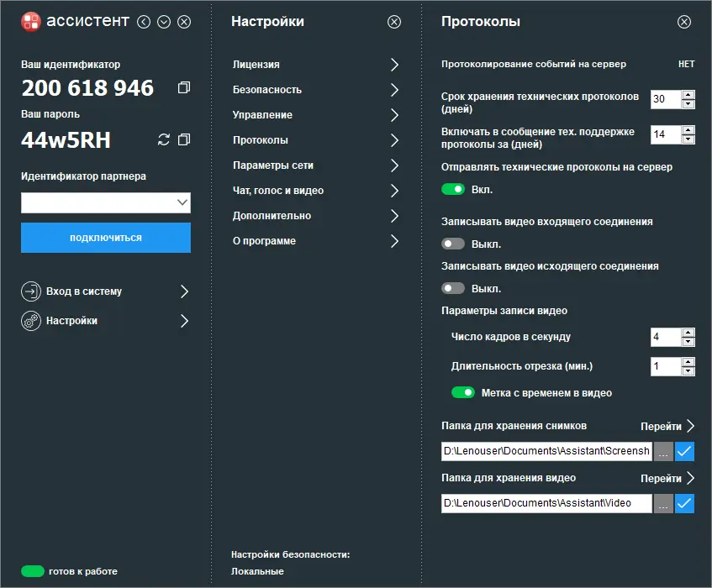This screenshot has width=712, height=588.
Task: Copy your identifier number to clipboard
Action: pyautogui.click(x=184, y=88)
